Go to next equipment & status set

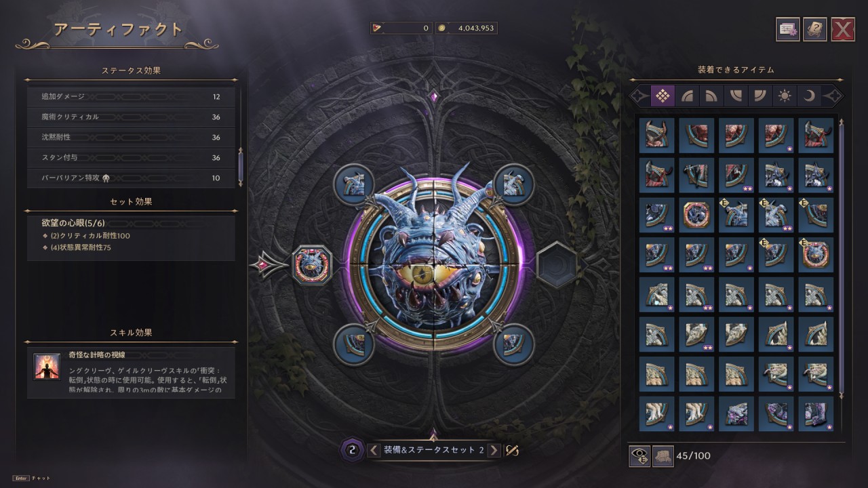point(494,450)
